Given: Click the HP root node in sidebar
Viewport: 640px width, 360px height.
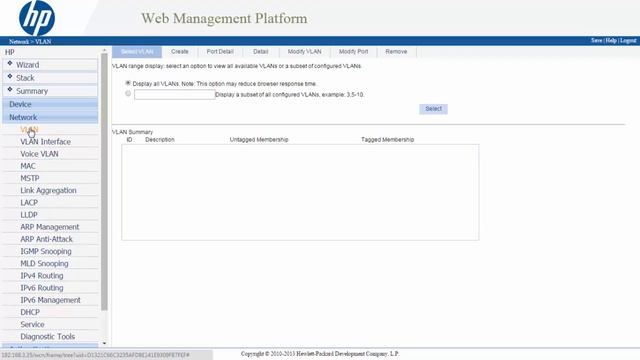Looking at the screenshot, I should coord(10,52).
